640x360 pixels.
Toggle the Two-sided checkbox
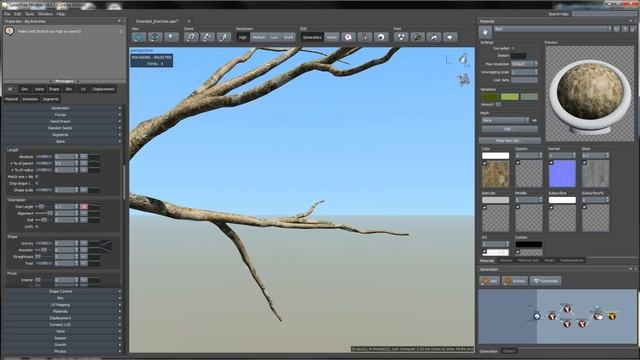(x=513, y=48)
